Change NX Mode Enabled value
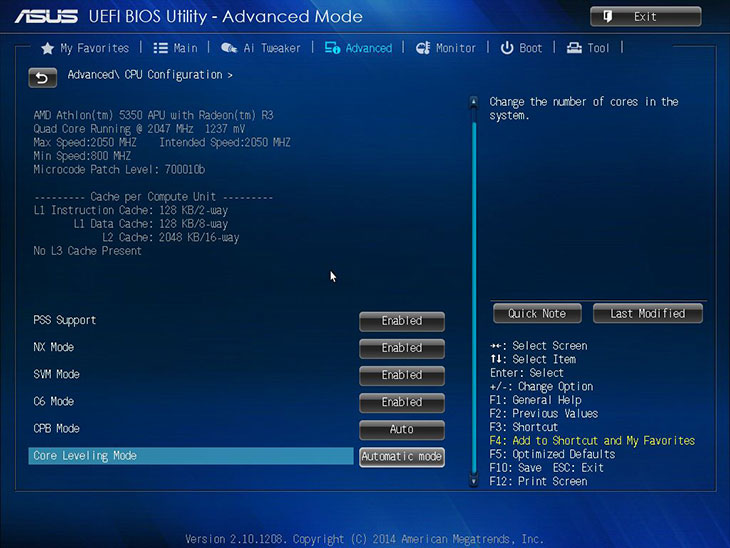The height and width of the screenshot is (548, 730). point(402,348)
